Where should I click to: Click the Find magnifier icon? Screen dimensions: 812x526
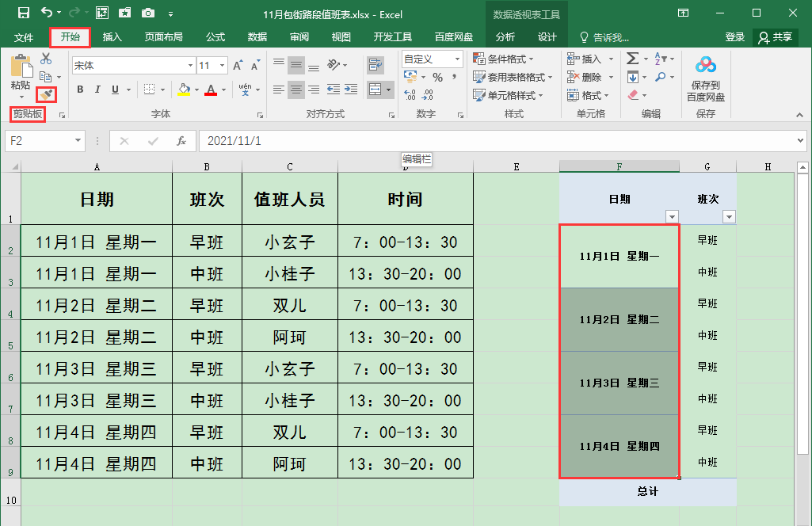point(660,77)
